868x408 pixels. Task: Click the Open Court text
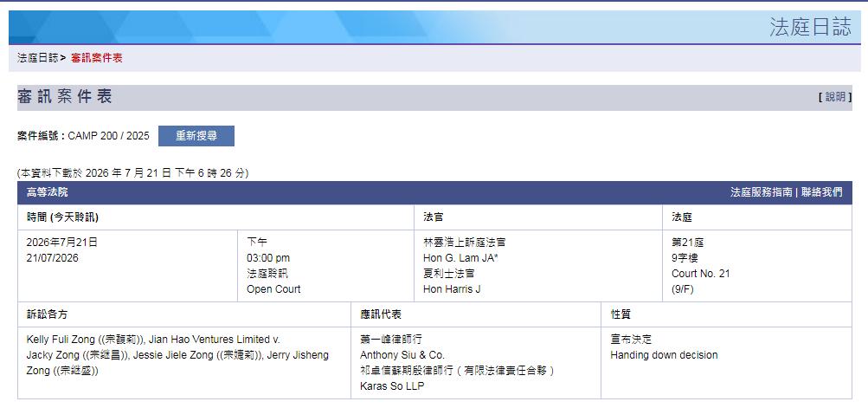point(274,288)
